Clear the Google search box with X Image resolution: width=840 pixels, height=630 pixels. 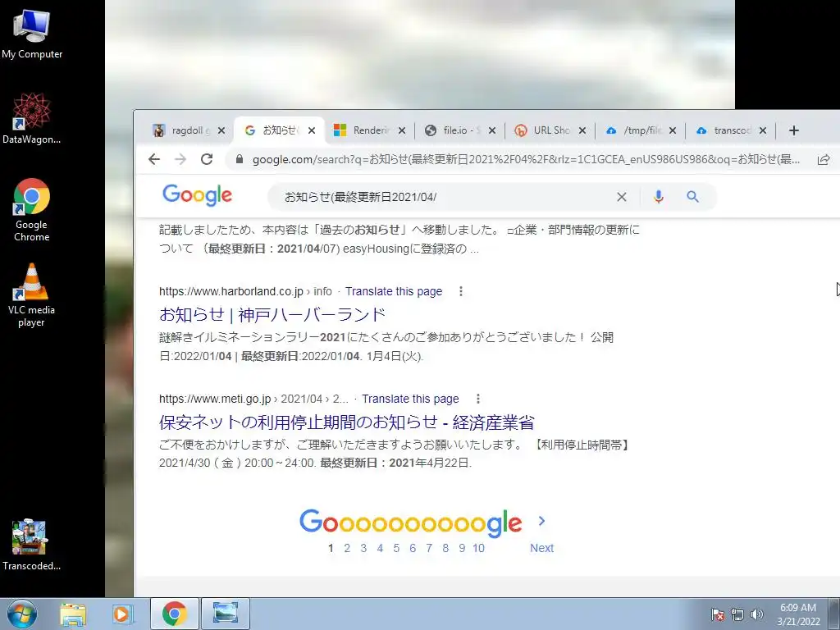(622, 197)
